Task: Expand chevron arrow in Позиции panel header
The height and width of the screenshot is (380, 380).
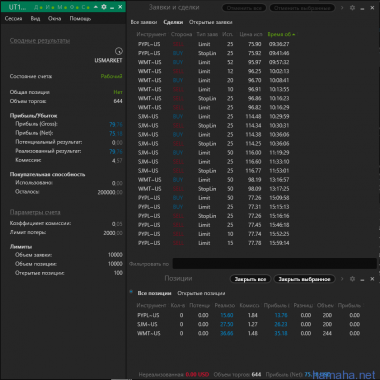Action: click(x=342, y=279)
